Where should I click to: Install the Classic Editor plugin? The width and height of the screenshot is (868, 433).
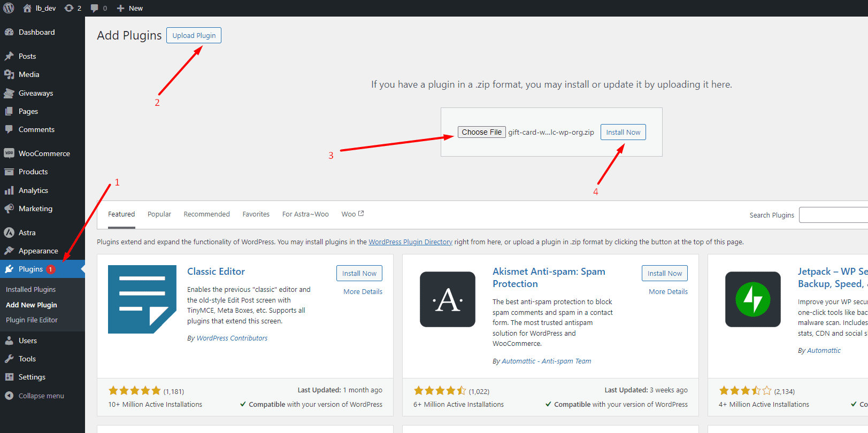[359, 273]
